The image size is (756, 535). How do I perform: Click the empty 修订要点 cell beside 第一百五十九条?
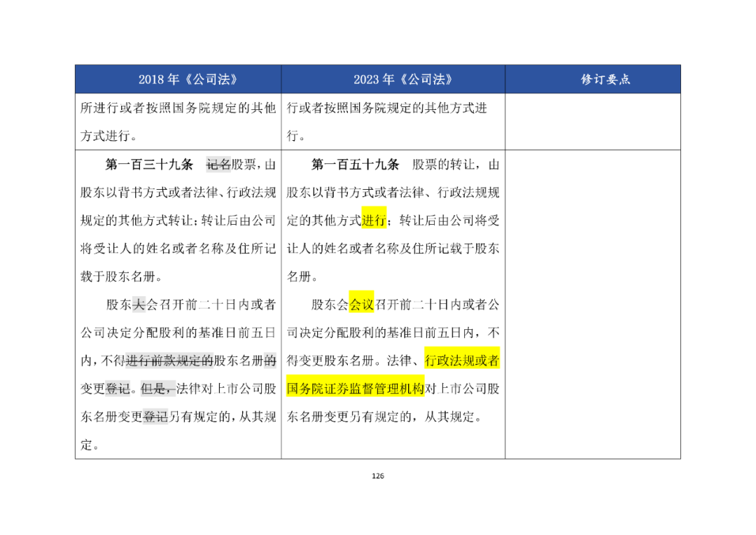click(593, 305)
